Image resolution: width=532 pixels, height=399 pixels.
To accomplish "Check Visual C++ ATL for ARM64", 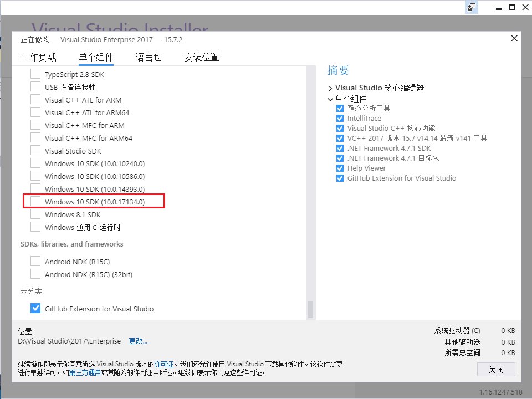I will 35,112.
